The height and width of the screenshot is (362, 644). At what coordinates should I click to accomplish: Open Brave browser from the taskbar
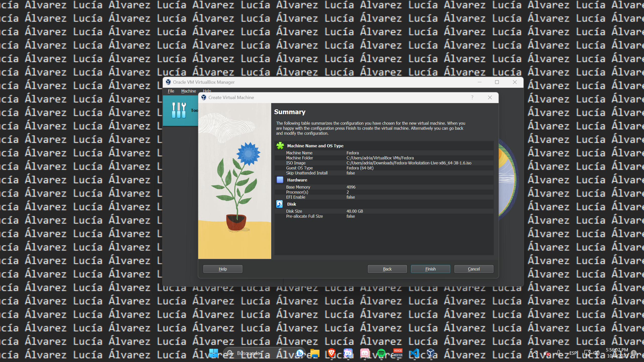(332, 353)
